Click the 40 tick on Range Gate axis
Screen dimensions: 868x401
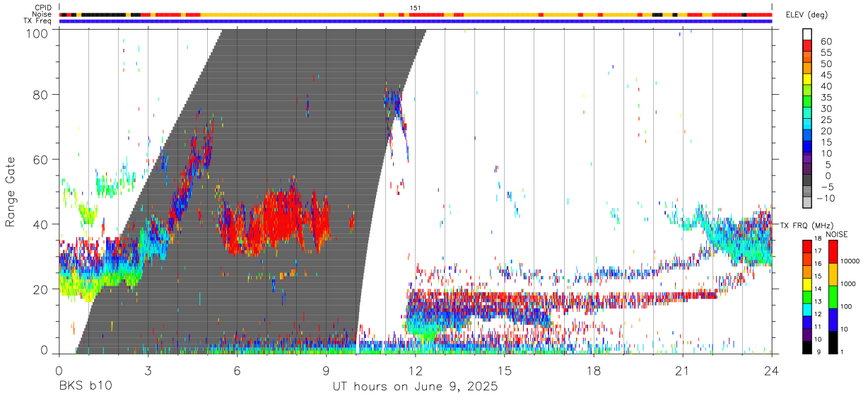[42, 224]
